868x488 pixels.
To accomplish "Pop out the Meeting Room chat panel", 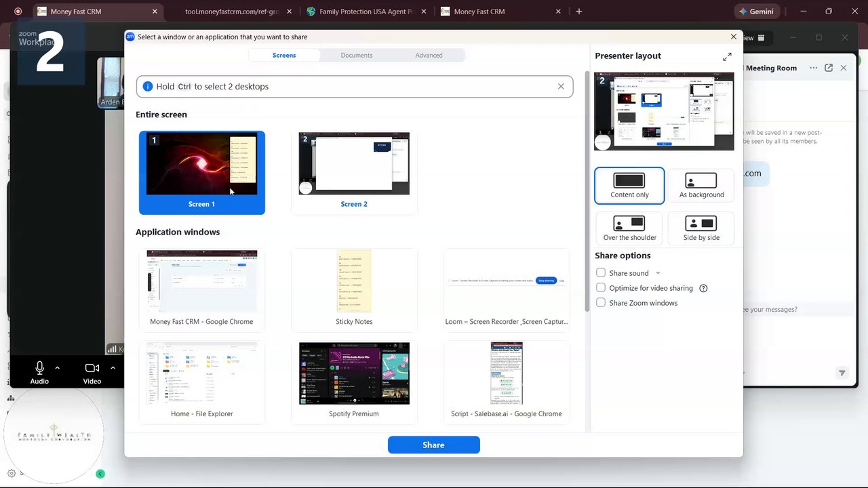I will (x=829, y=68).
